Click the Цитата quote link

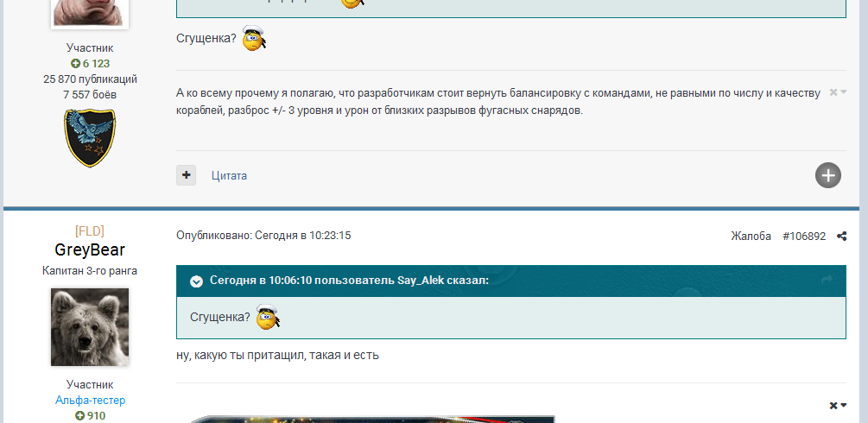[229, 175]
